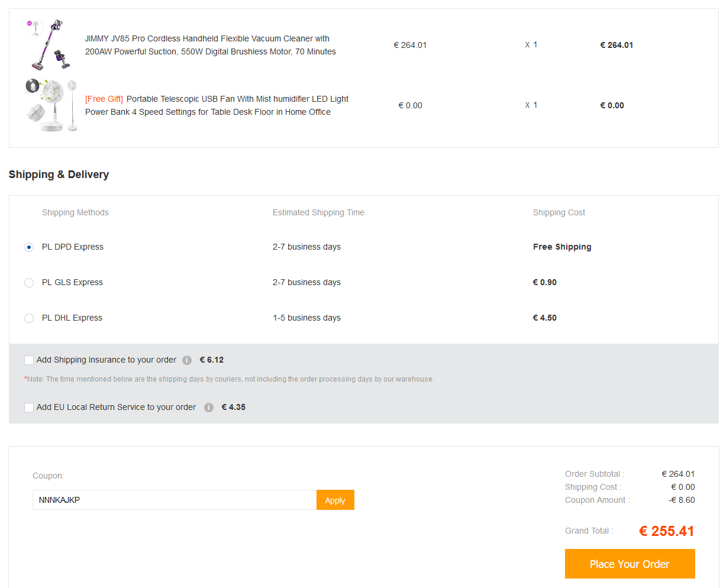
Task: Enable Add Shipping Insurance checkbox
Action: 29,360
